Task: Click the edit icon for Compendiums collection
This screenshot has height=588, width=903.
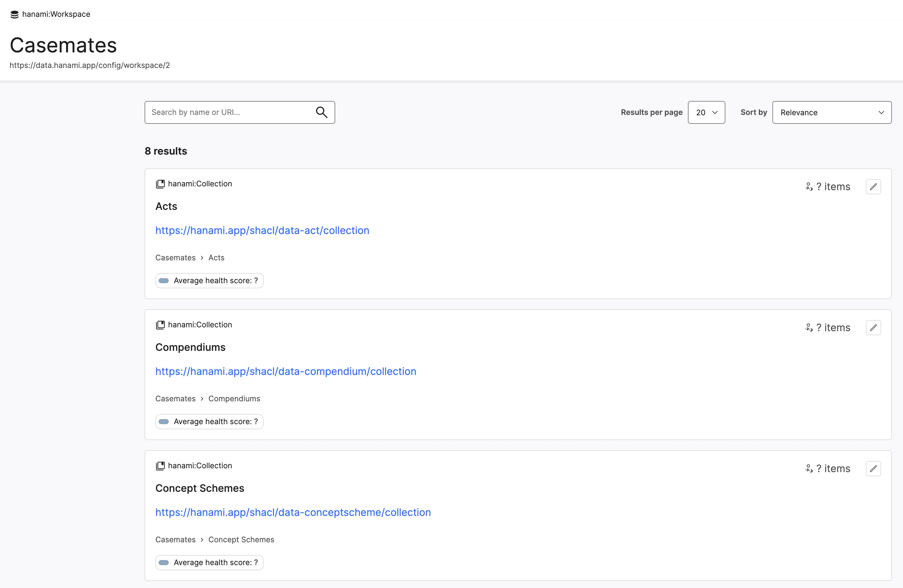Action: (x=873, y=328)
